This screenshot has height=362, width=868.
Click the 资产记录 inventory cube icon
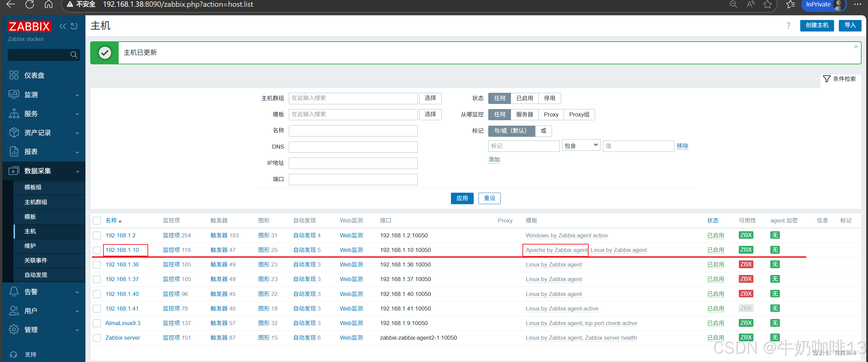tap(14, 132)
